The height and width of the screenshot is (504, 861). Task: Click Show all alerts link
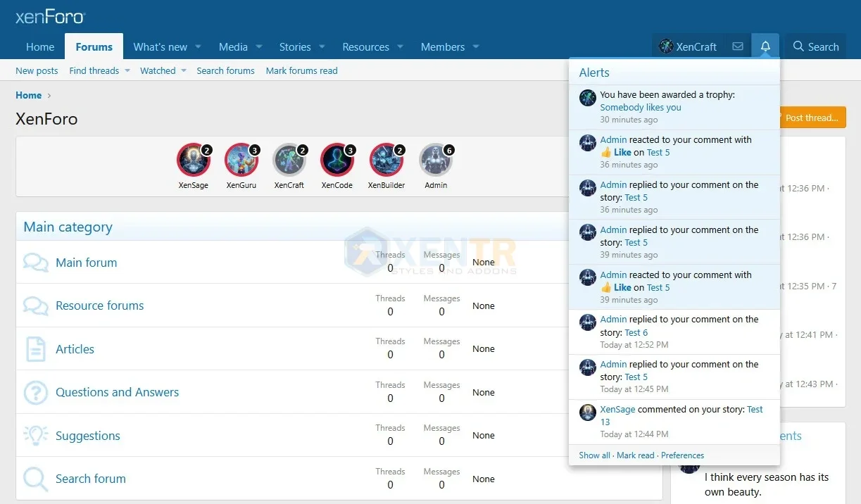click(595, 455)
